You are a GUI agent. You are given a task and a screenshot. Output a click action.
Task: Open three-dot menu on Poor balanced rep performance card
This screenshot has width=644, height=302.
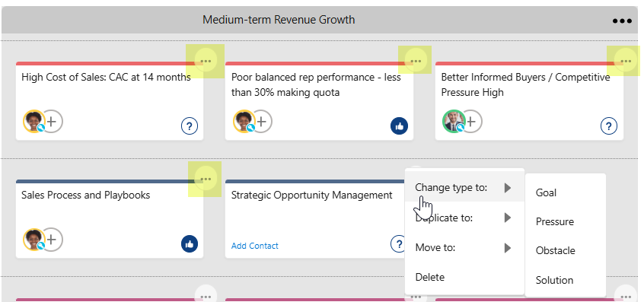pyautogui.click(x=416, y=61)
